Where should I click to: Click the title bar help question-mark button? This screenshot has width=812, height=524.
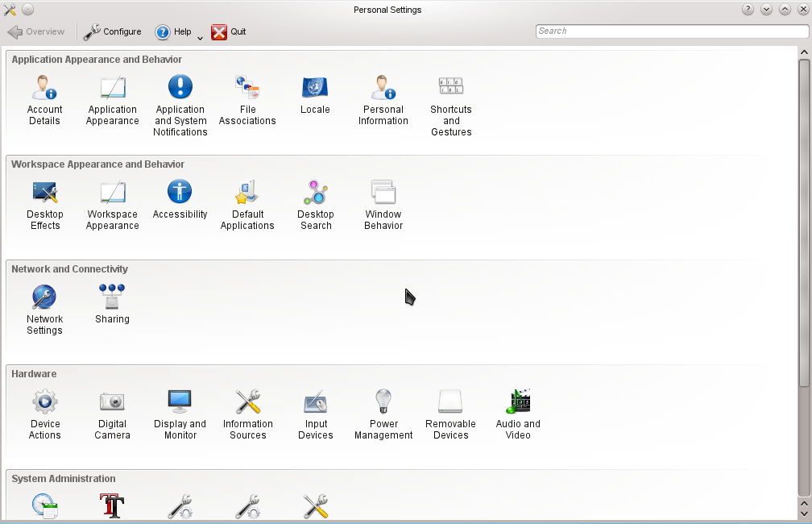(748, 10)
